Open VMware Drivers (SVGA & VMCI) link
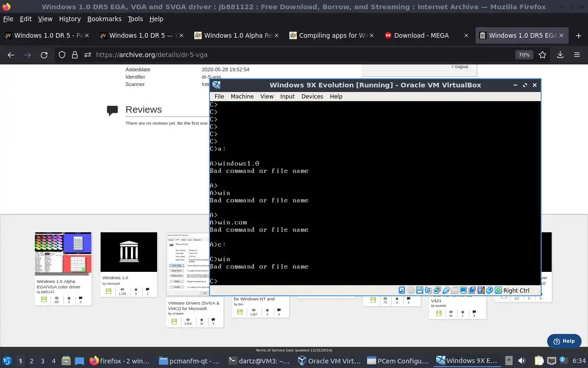Image resolution: width=588 pixels, height=368 pixels. (194, 306)
